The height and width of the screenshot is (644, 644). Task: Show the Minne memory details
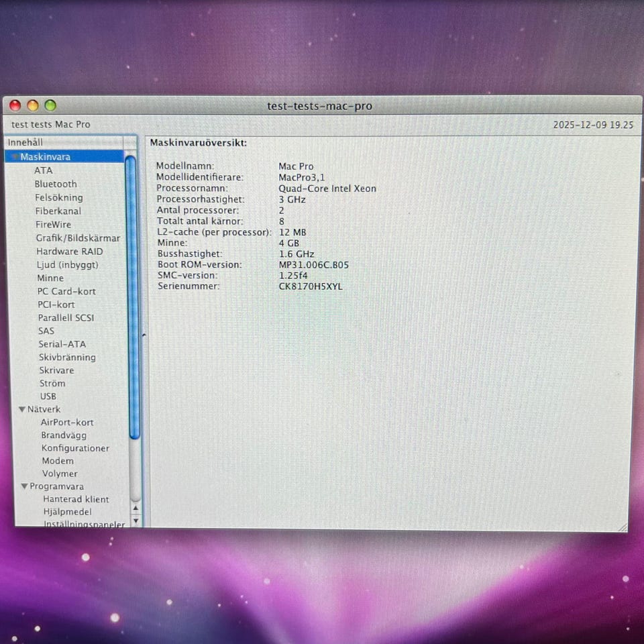(50, 278)
